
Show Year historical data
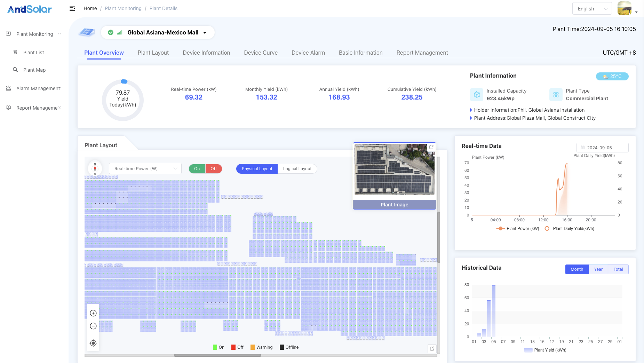click(x=598, y=269)
